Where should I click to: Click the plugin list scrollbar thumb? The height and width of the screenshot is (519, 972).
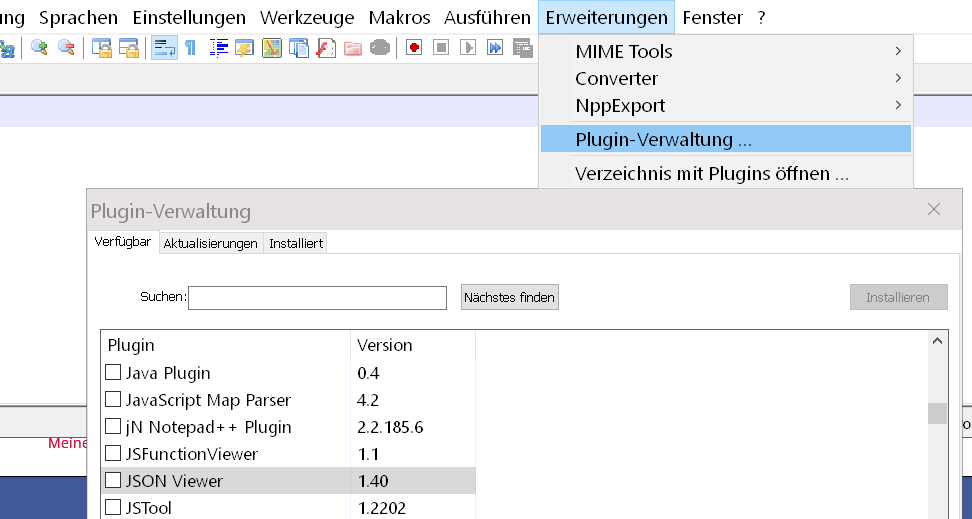(x=937, y=413)
